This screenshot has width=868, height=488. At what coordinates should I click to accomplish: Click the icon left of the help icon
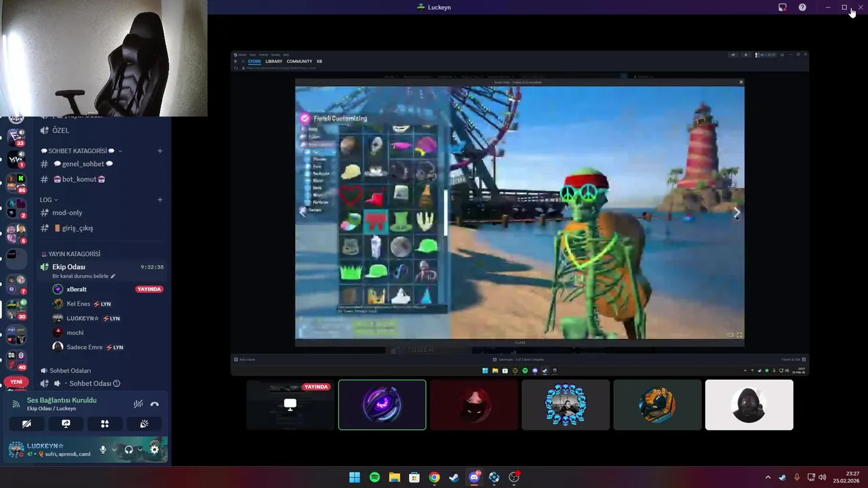[x=783, y=7]
